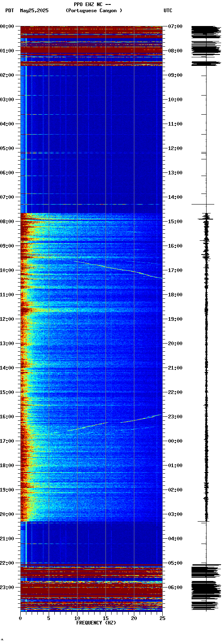
Task: Click the 03:00 label on PDT axis
Action: [7, 100]
